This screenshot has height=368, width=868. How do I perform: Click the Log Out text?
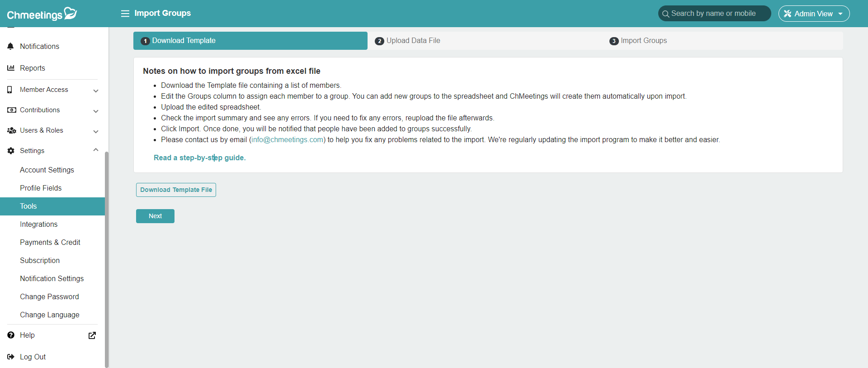click(x=33, y=357)
